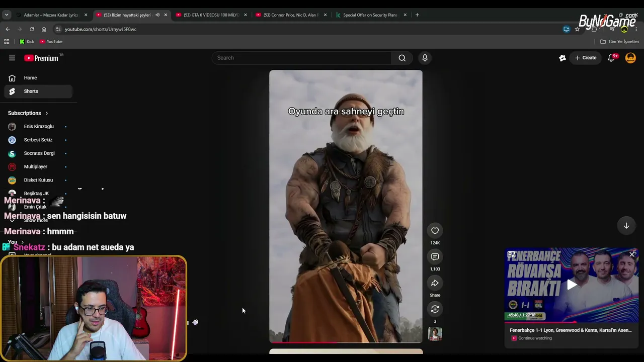Open YouTube notifications bell
The height and width of the screenshot is (362, 644).
(612, 58)
